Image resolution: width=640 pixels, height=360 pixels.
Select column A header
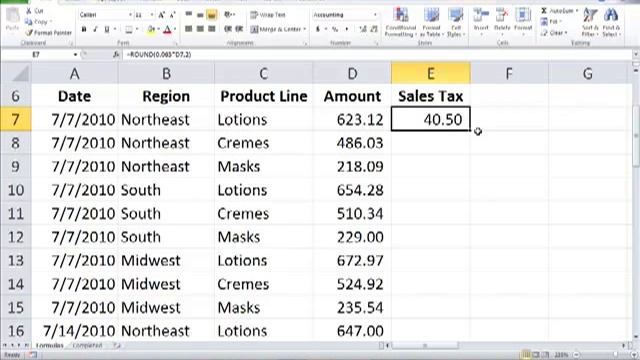(74, 73)
